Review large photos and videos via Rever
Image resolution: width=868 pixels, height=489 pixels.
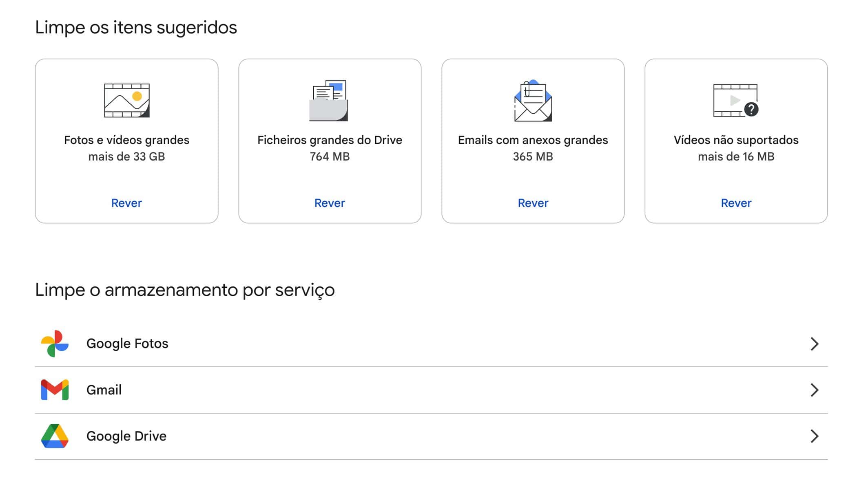pos(126,203)
